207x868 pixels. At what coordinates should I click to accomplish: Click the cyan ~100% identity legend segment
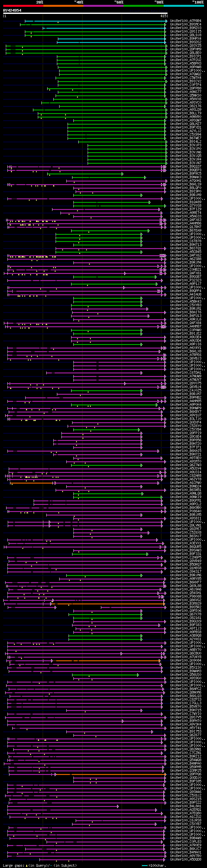pyautogui.click(x=184, y=6)
